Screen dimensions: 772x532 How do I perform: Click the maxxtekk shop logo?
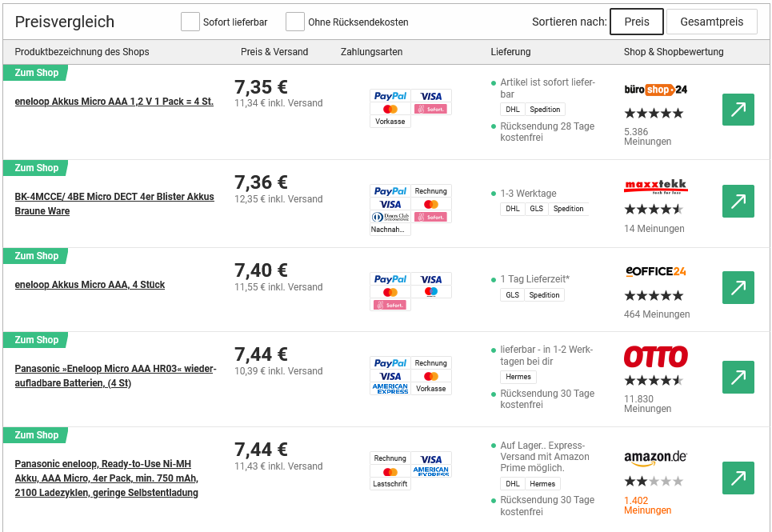(x=655, y=187)
